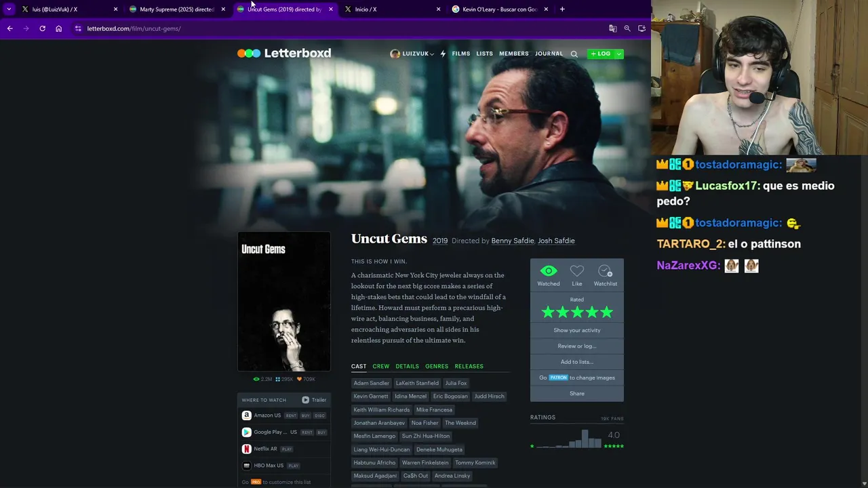The width and height of the screenshot is (868, 488).
Task: Open the tab search chevron on the tab strip
Action: [x=9, y=9]
